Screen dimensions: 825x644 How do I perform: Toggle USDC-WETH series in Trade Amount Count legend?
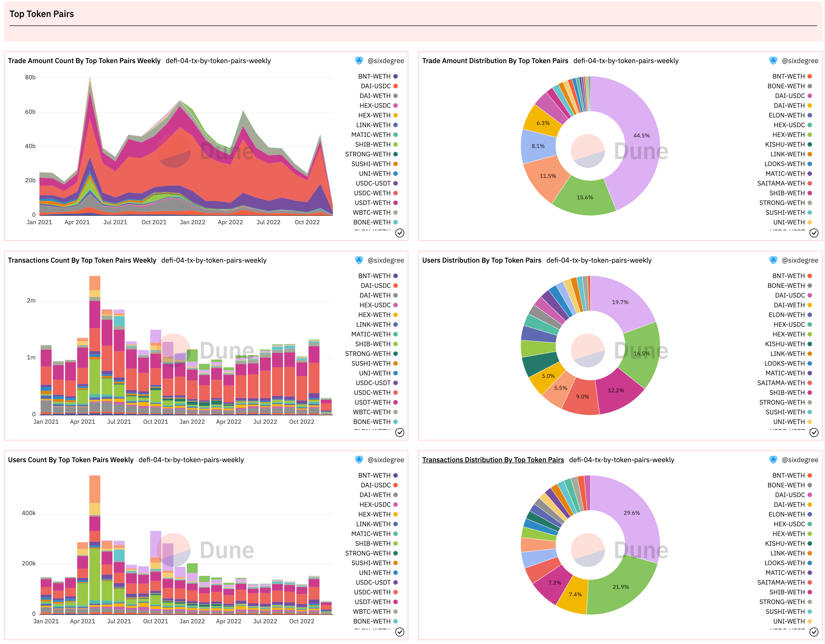pyautogui.click(x=376, y=193)
